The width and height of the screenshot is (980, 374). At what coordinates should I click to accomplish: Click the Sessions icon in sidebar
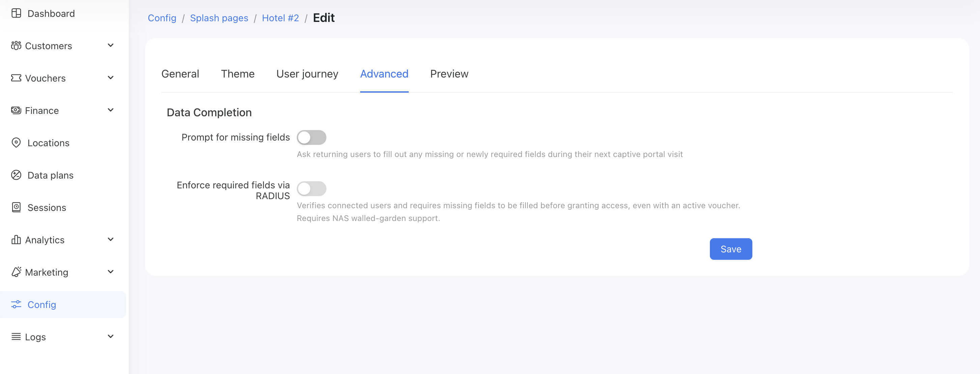click(x=16, y=207)
